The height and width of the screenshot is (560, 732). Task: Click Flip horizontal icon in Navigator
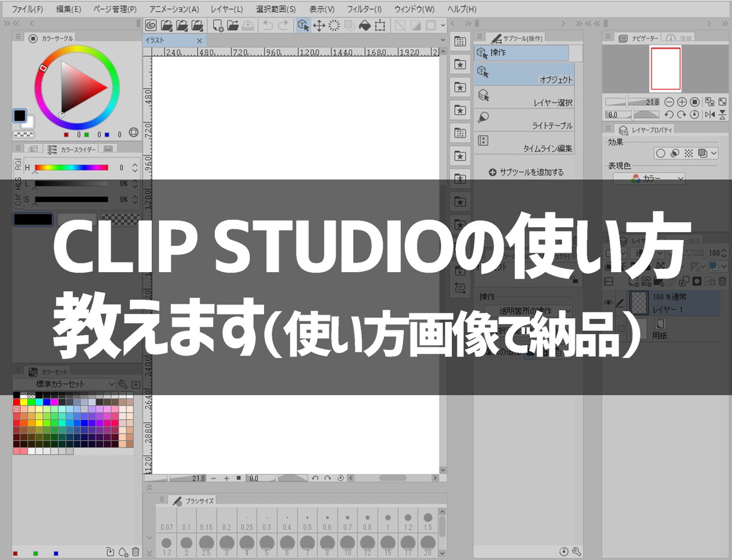[710, 114]
